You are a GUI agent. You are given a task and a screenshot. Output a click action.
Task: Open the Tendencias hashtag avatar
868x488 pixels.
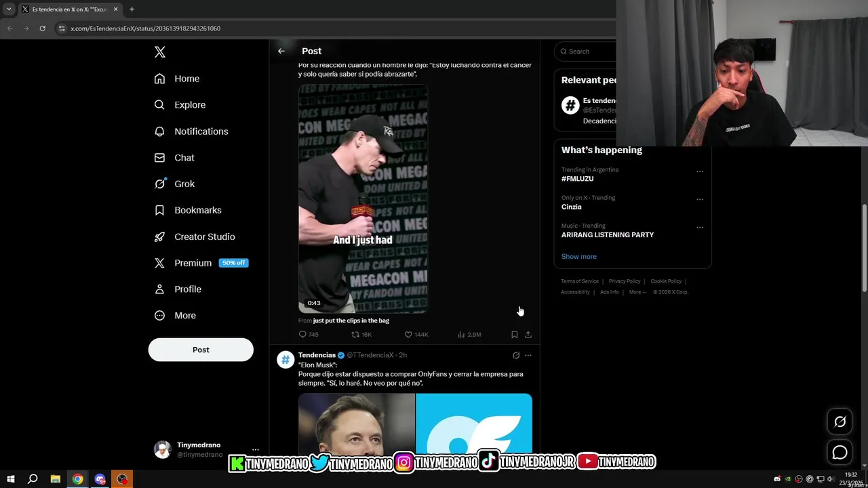[285, 360]
